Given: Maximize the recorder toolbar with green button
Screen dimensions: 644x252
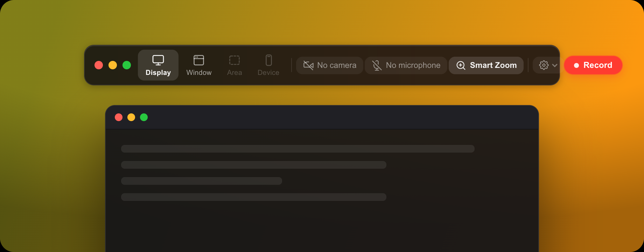Looking at the screenshot, I should 127,65.
